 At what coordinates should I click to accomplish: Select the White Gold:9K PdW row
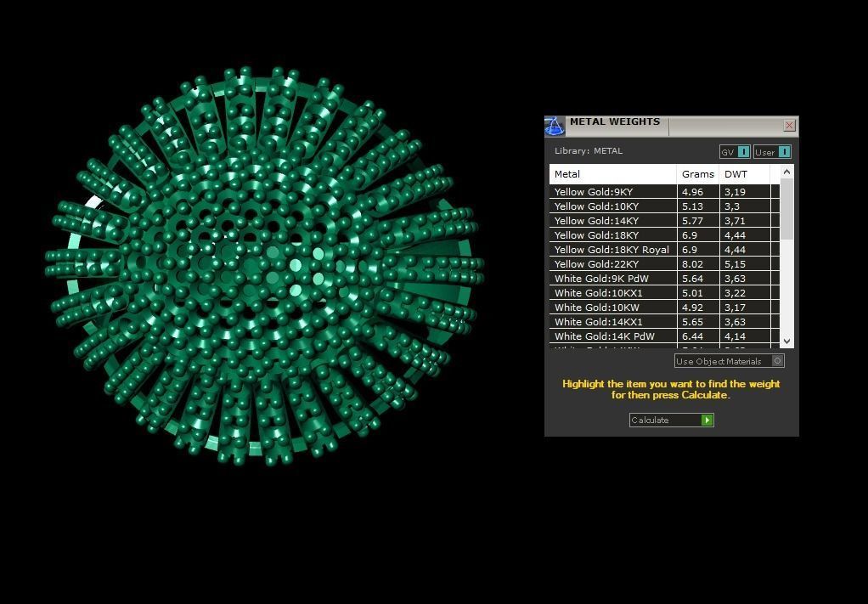[664, 278]
